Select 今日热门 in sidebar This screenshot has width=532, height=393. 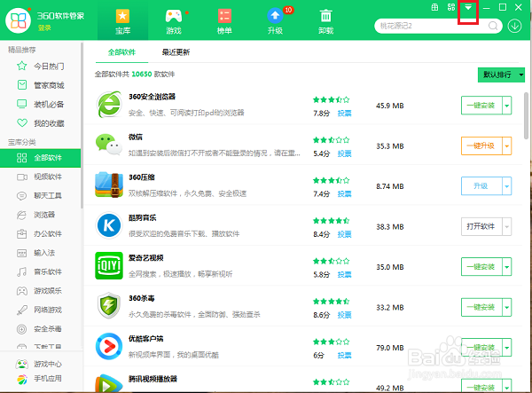click(41, 66)
